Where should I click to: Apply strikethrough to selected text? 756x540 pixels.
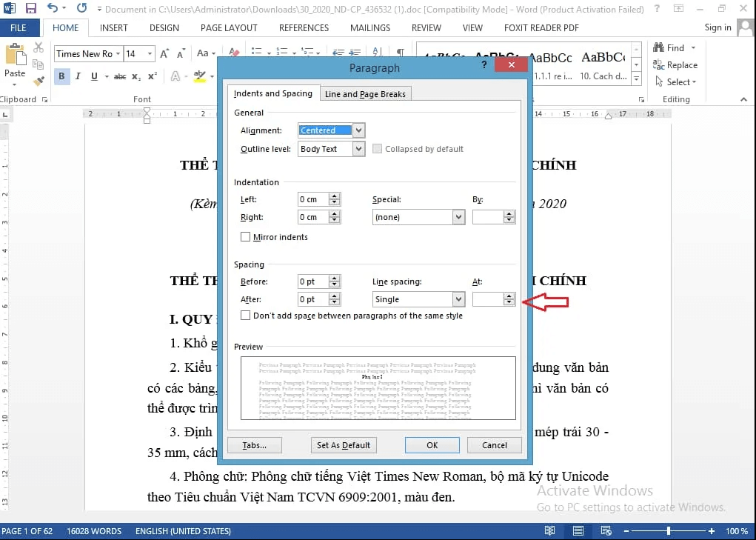(x=121, y=76)
